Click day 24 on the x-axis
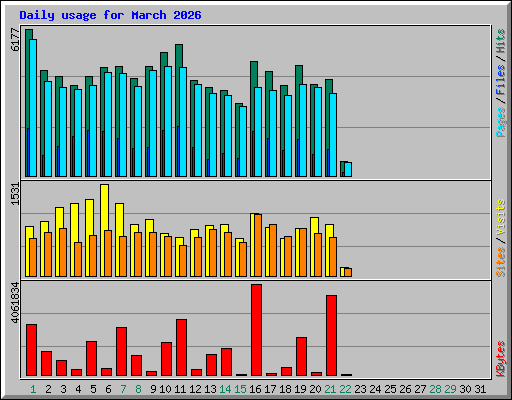 click(x=375, y=389)
